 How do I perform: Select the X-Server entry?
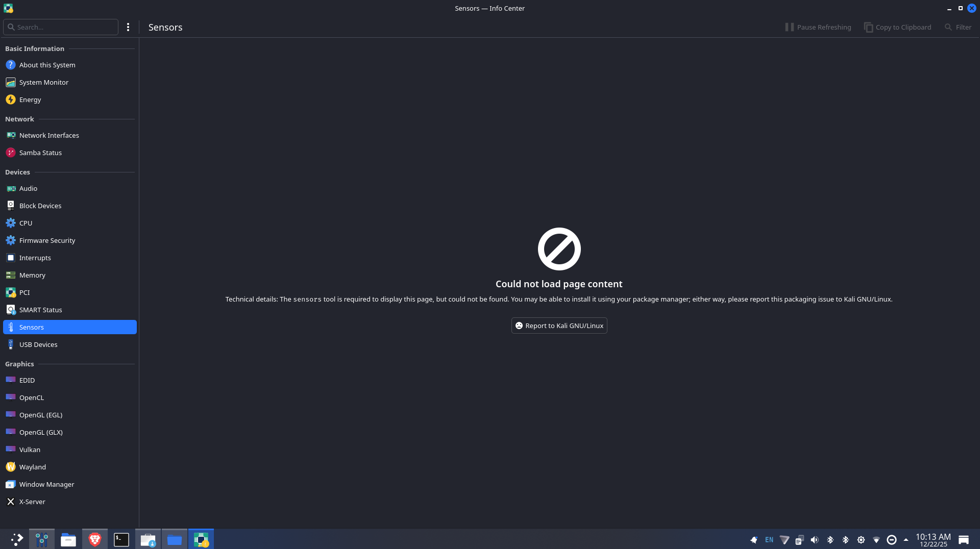[32, 502]
